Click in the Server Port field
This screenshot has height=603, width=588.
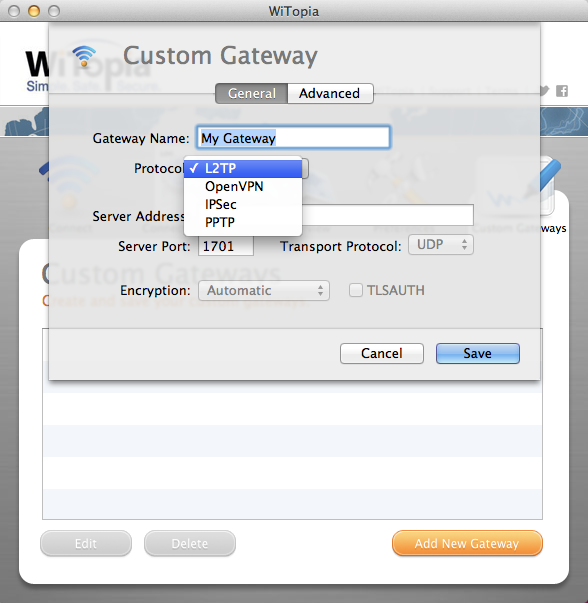[x=226, y=246]
